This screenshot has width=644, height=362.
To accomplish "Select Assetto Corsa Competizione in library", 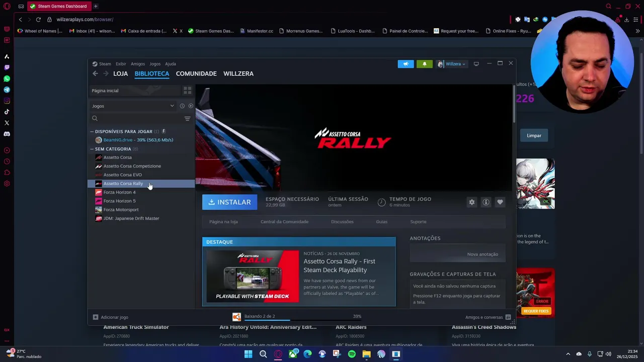I will tap(141, 166).
